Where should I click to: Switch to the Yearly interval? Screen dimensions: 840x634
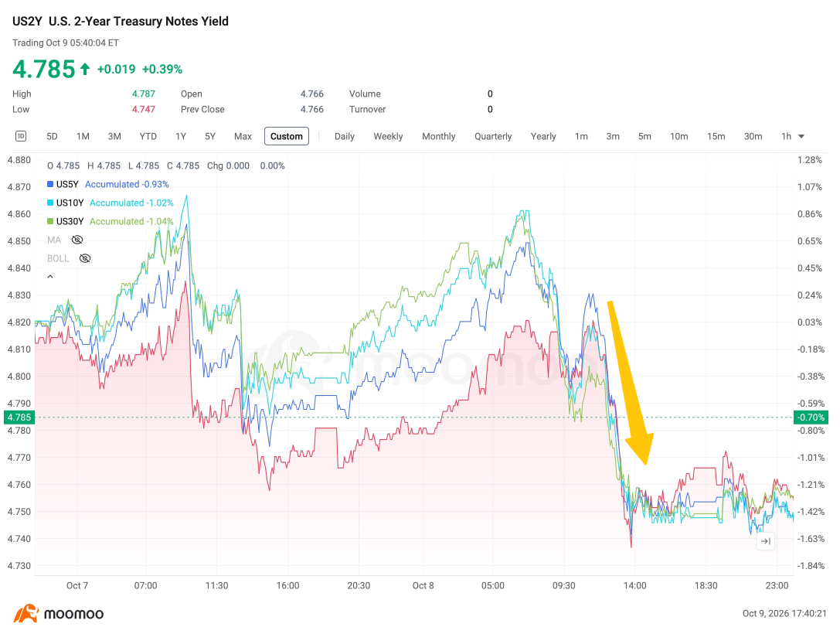click(x=543, y=136)
